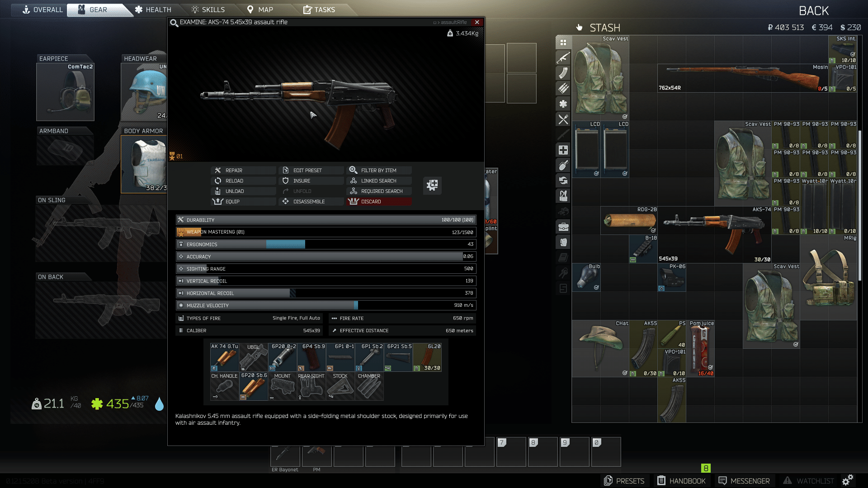Click the stash vertical scrollbar

click(x=859, y=206)
